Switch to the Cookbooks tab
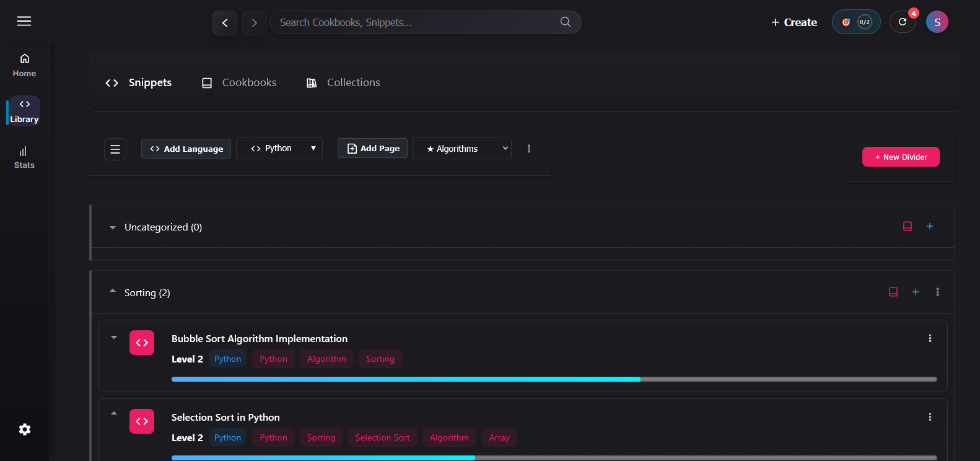This screenshot has height=461, width=980. 239,83
